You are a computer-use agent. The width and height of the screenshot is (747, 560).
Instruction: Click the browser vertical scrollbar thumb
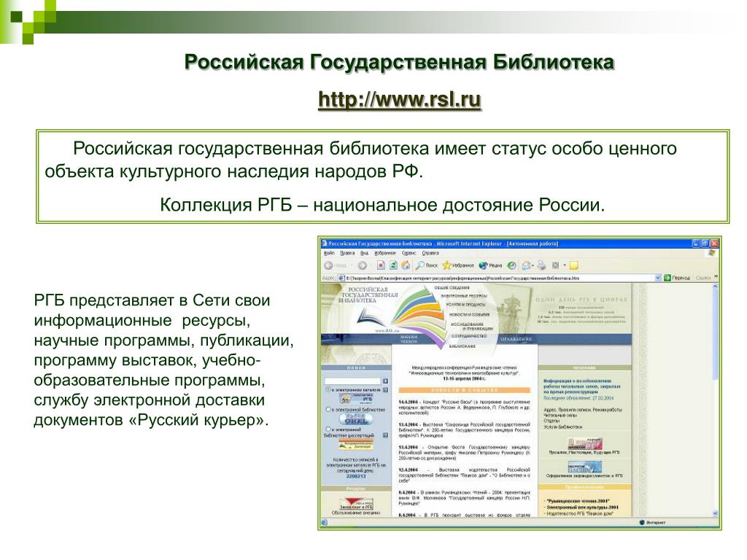click(716, 334)
